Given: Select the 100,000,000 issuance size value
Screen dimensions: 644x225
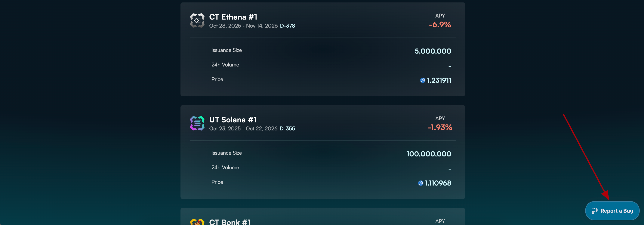Looking at the screenshot, I should [x=429, y=154].
